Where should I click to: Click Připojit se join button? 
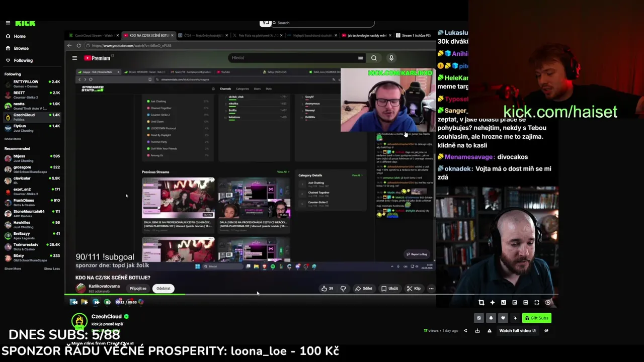click(x=138, y=289)
